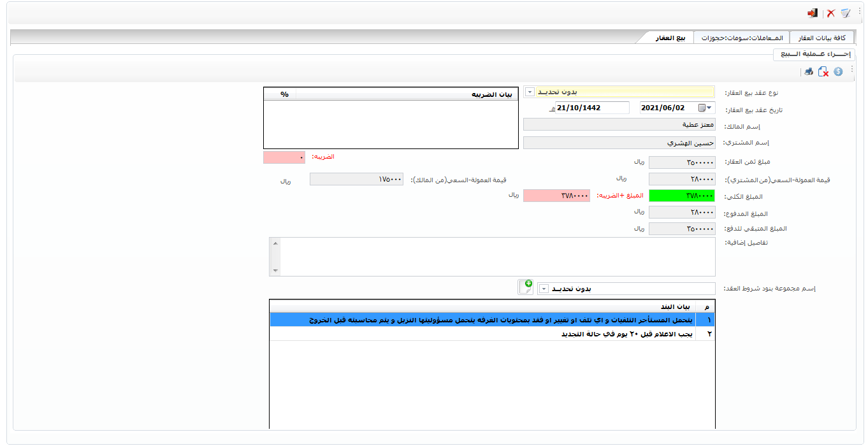Click the blue dollar sign sale icon
This screenshot has height=446, width=868.
coord(838,71)
